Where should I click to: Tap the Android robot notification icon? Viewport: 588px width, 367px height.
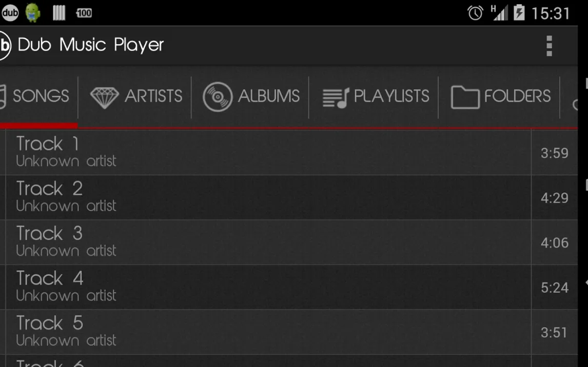point(33,12)
